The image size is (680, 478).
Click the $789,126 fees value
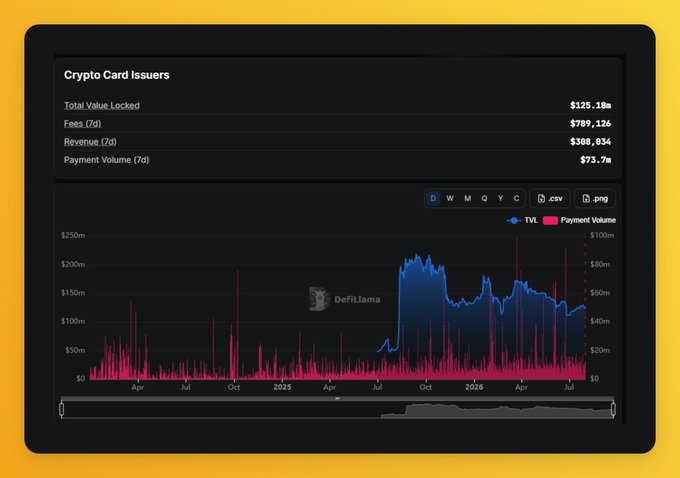(x=591, y=124)
